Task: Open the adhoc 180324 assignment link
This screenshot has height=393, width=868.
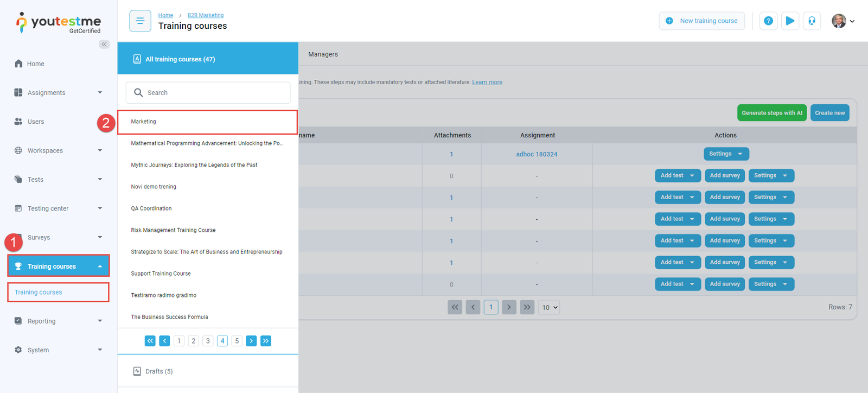Action: point(537,154)
